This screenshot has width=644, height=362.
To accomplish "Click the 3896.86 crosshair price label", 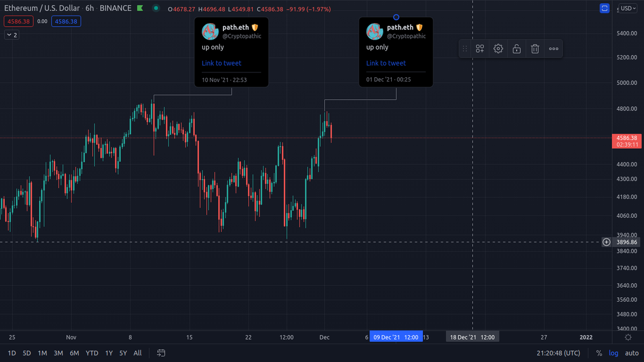I will tap(627, 242).
